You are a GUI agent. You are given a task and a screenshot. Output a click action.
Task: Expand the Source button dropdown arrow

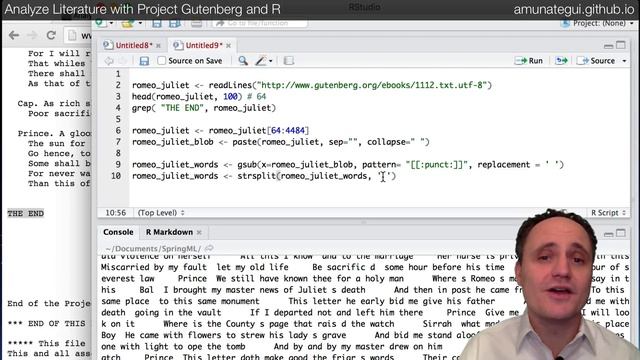coord(624,61)
